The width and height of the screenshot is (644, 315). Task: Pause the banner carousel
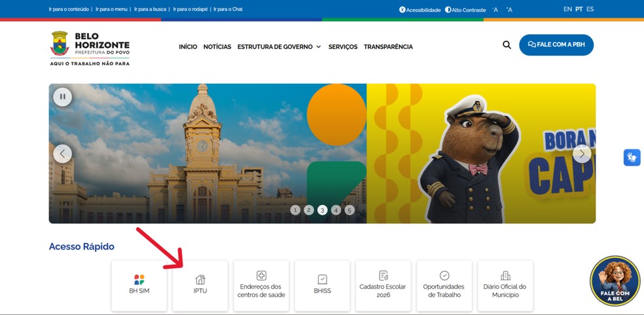coord(62,97)
